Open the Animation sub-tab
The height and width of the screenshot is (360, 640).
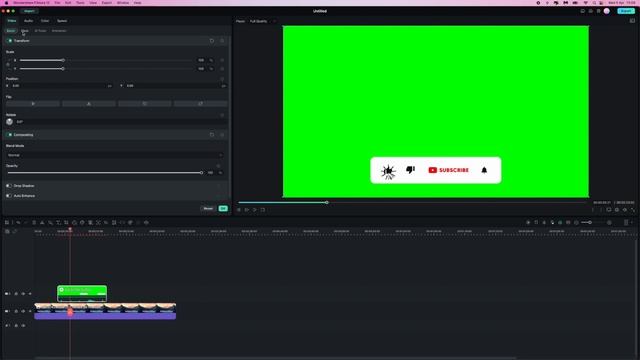click(59, 31)
